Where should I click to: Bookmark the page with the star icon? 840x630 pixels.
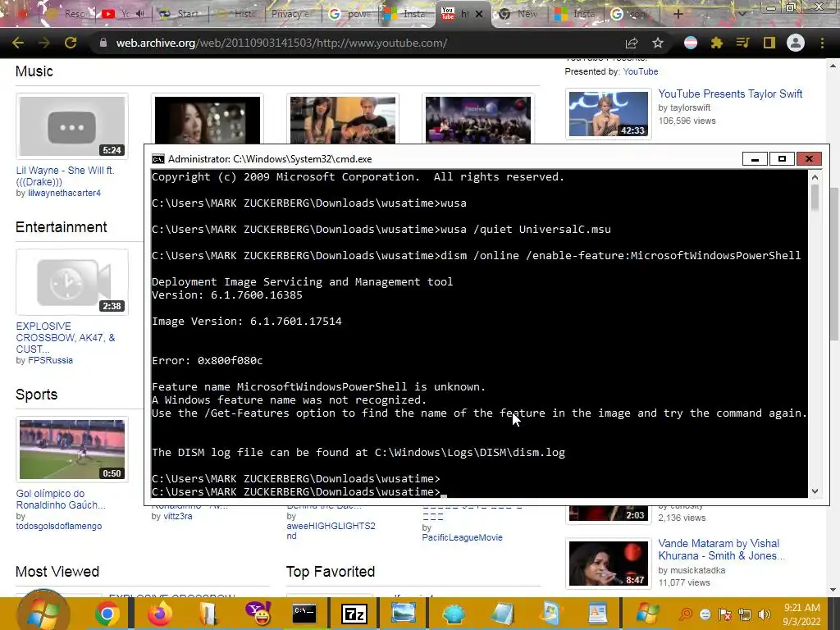tap(658, 43)
